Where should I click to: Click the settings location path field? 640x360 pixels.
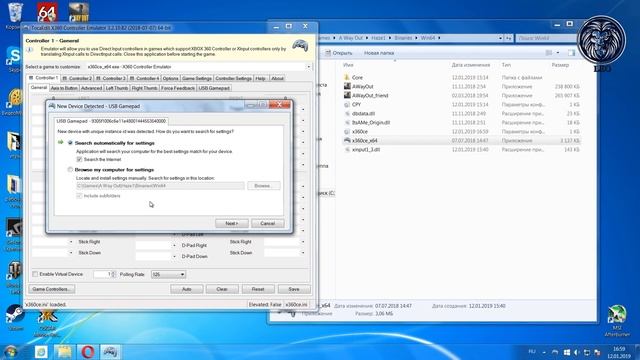[x=160, y=186]
